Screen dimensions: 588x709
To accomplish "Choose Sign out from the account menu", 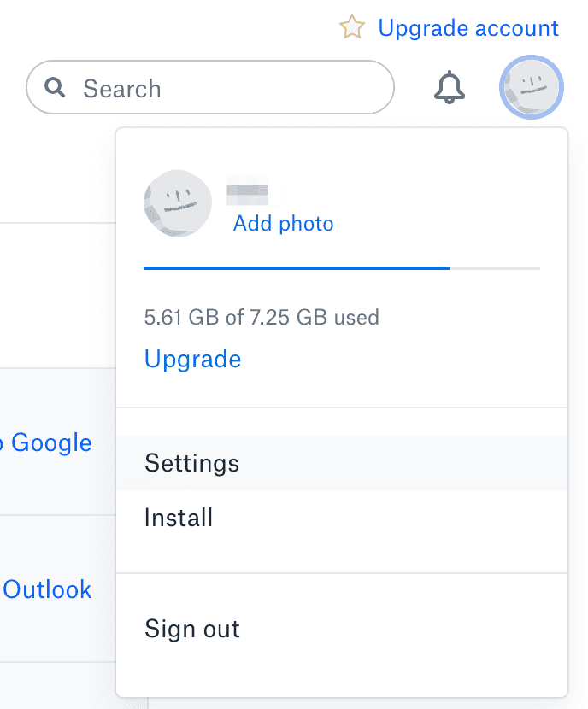I will point(192,630).
